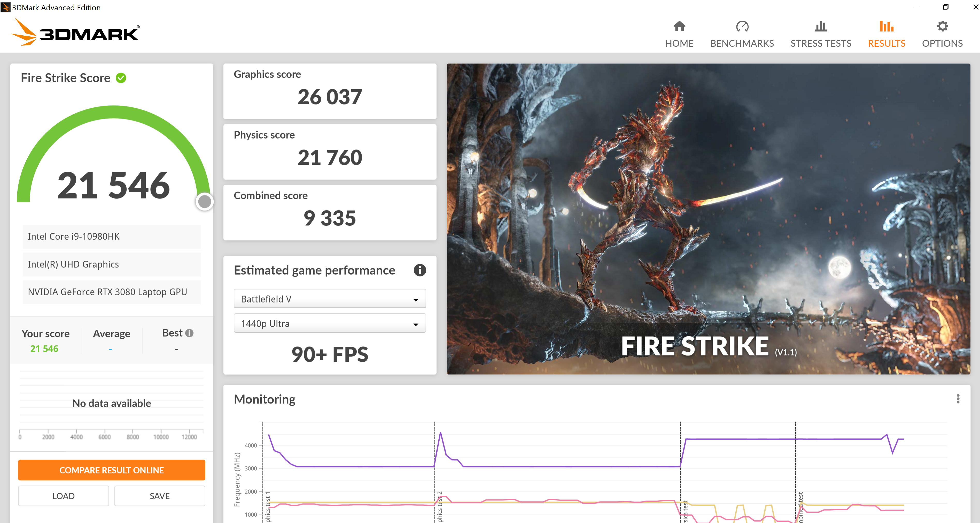Click the green validation checkmark icon
The image size is (980, 523).
point(121,78)
